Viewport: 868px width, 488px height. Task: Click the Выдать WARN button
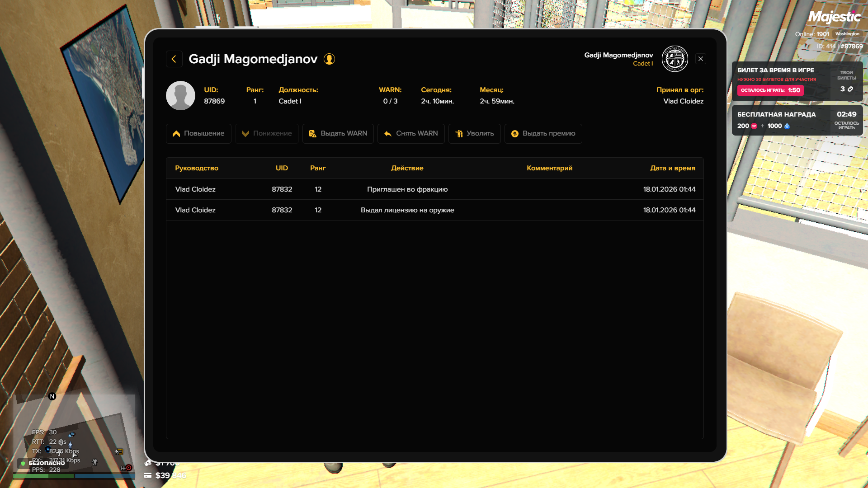tap(338, 134)
